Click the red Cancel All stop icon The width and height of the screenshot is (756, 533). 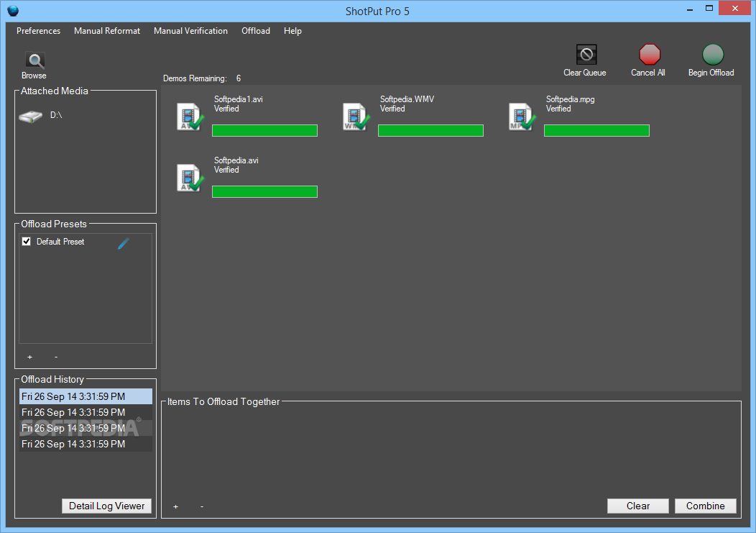(x=650, y=54)
